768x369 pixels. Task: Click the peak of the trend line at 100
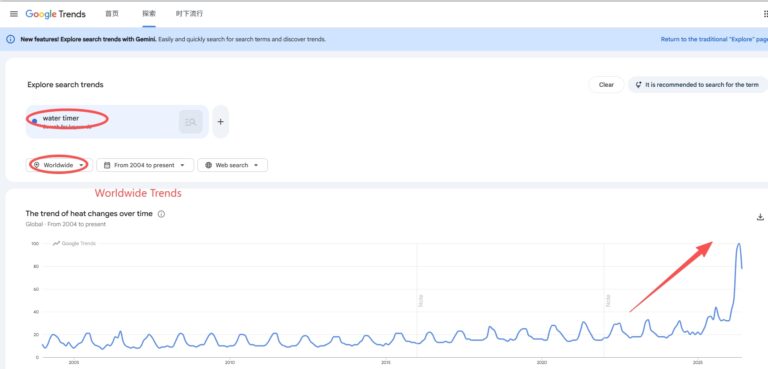click(x=739, y=244)
